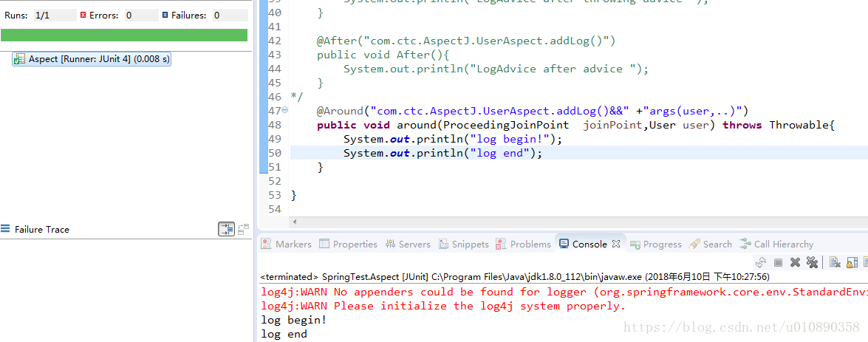Click the Servers tab icon

(x=390, y=244)
